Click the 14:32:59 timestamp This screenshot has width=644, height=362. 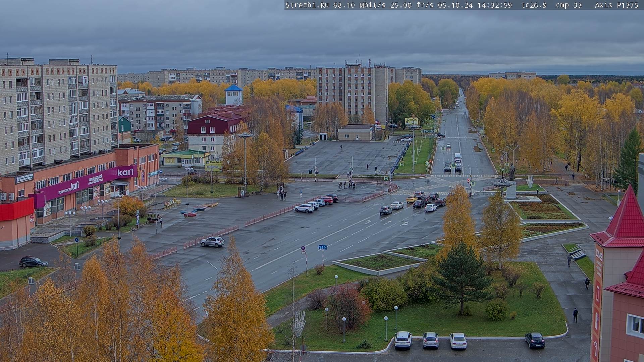click(x=495, y=5)
